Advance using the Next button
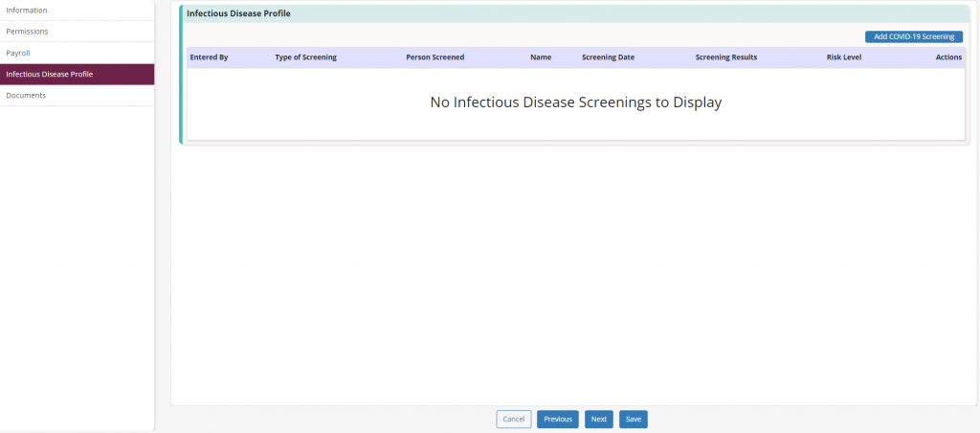 (x=599, y=420)
